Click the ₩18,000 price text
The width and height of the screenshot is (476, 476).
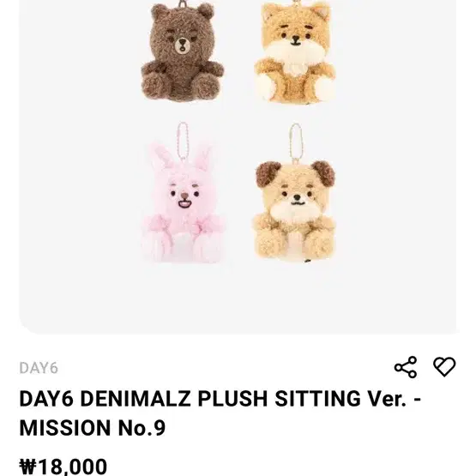pyautogui.click(x=63, y=467)
